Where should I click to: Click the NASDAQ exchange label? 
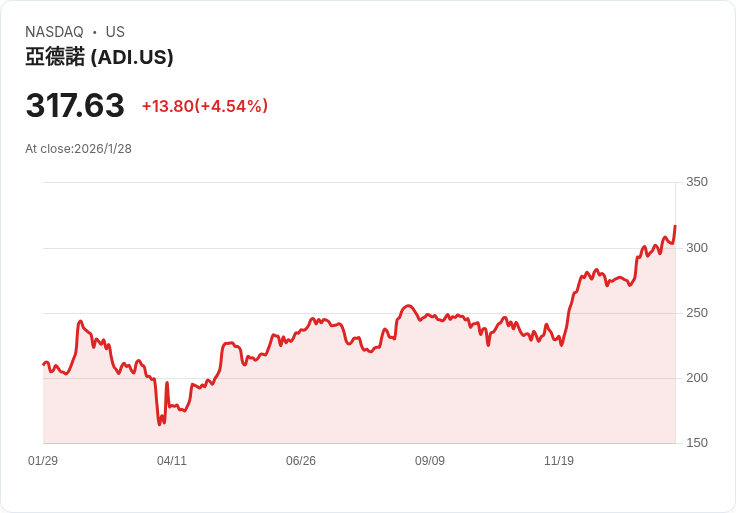pos(54,32)
